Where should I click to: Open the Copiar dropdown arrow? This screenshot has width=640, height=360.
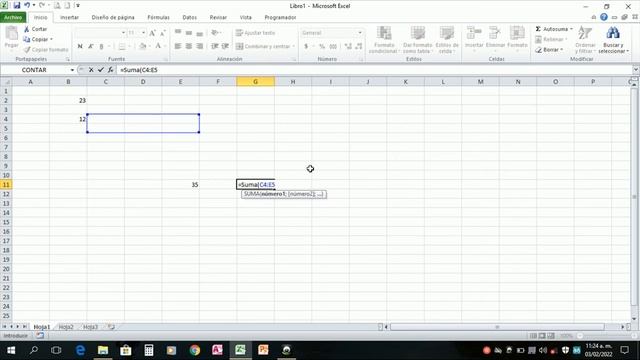point(51,39)
